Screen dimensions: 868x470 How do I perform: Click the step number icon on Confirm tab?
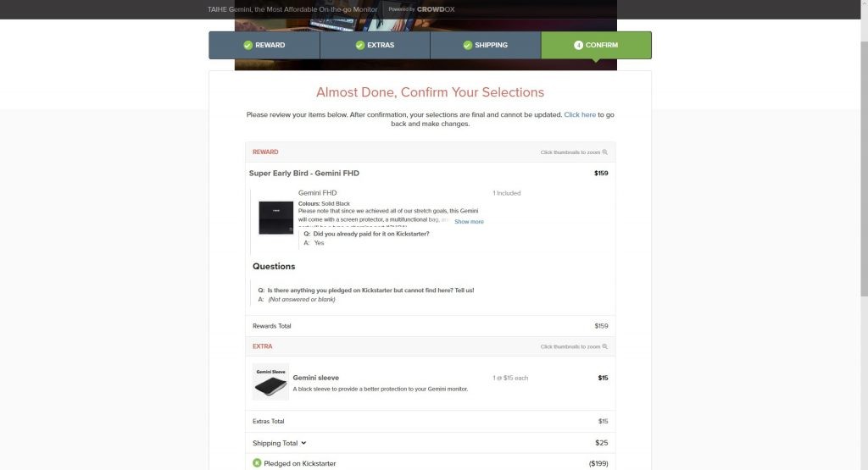click(x=578, y=46)
